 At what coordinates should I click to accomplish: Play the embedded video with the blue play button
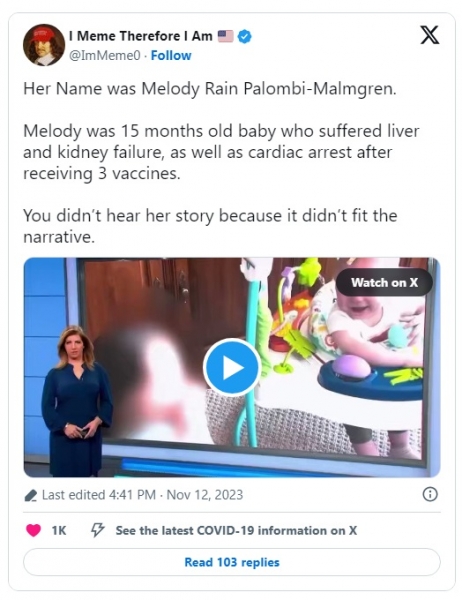click(x=232, y=367)
